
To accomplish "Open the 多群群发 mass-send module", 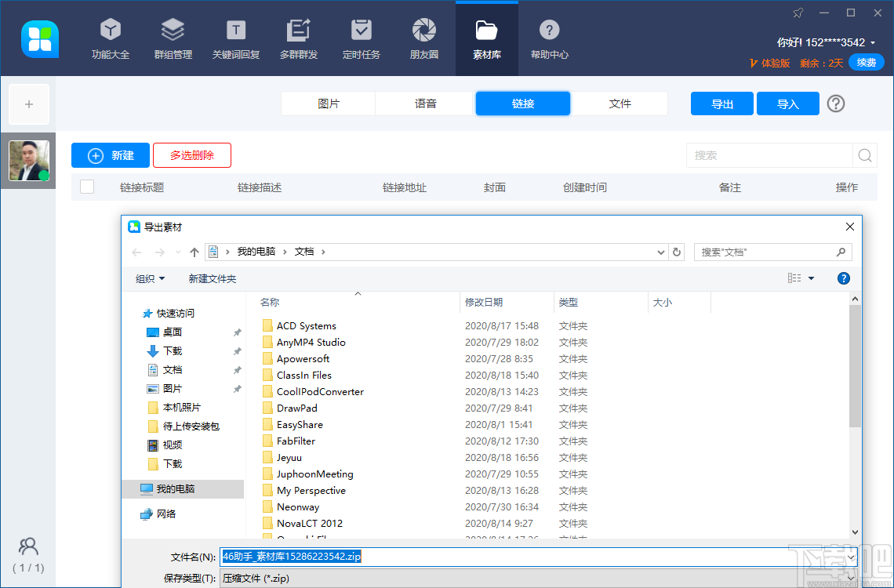I will click(x=299, y=38).
